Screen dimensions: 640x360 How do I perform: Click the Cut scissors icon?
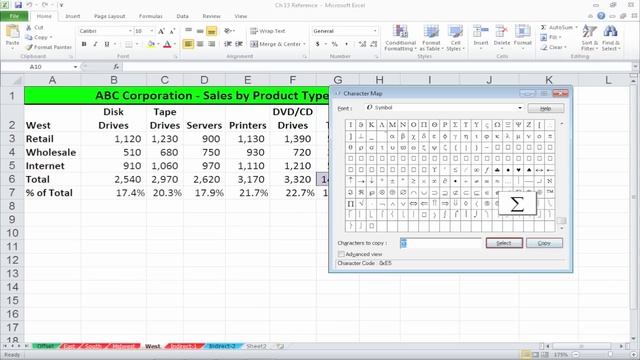click(x=29, y=27)
